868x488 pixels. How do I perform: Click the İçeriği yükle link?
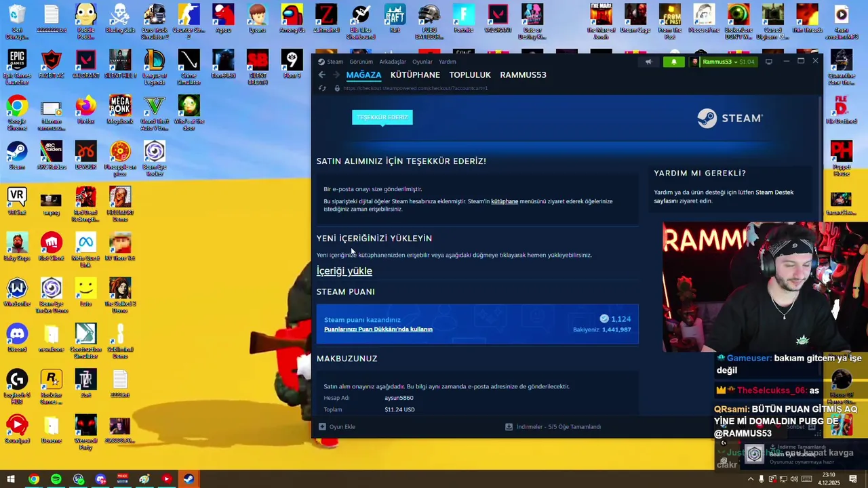coord(344,271)
